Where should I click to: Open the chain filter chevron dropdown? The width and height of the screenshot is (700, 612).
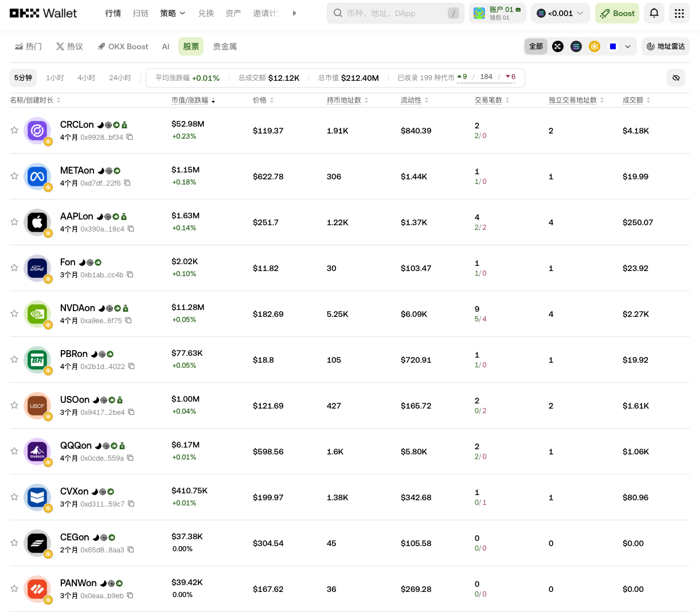(627, 46)
